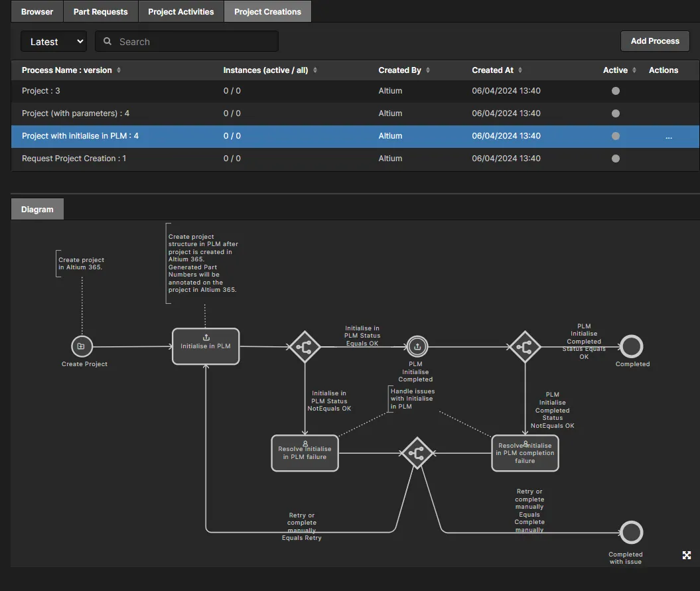Screen dimensions: 700x591
Task: Toggle active indicator for Request Project Creation
Action: pos(616,159)
